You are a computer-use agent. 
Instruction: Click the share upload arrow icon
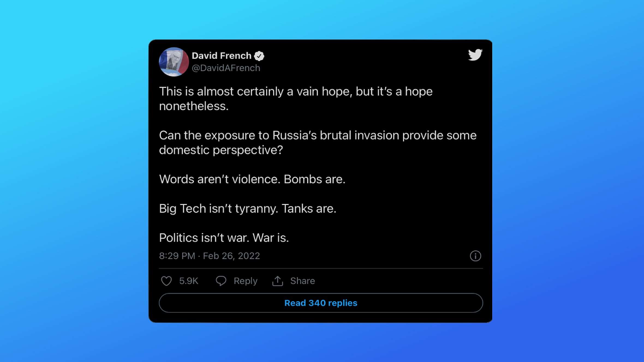pyautogui.click(x=278, y=281)
